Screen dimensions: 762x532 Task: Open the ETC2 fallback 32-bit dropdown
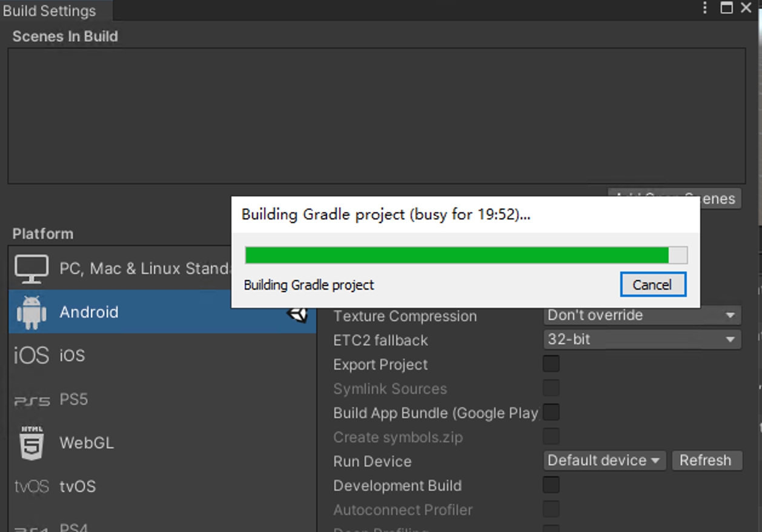click(642, 339)
